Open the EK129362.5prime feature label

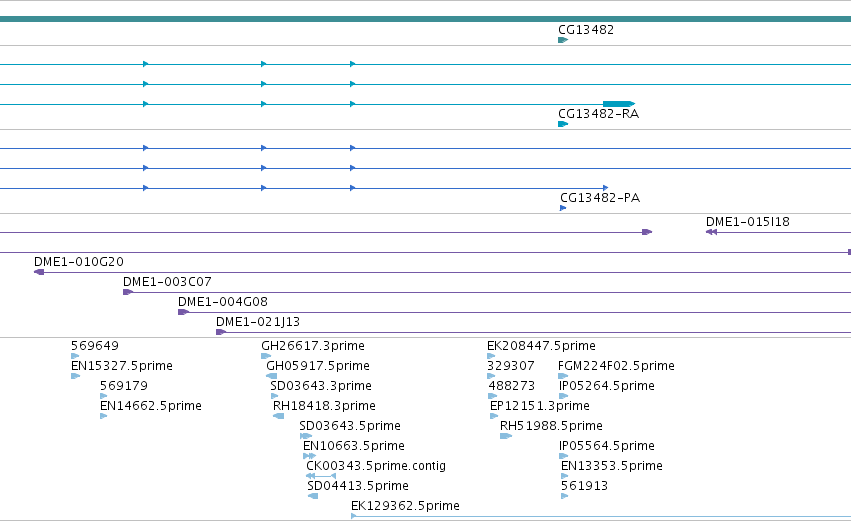tap(405, 506)
